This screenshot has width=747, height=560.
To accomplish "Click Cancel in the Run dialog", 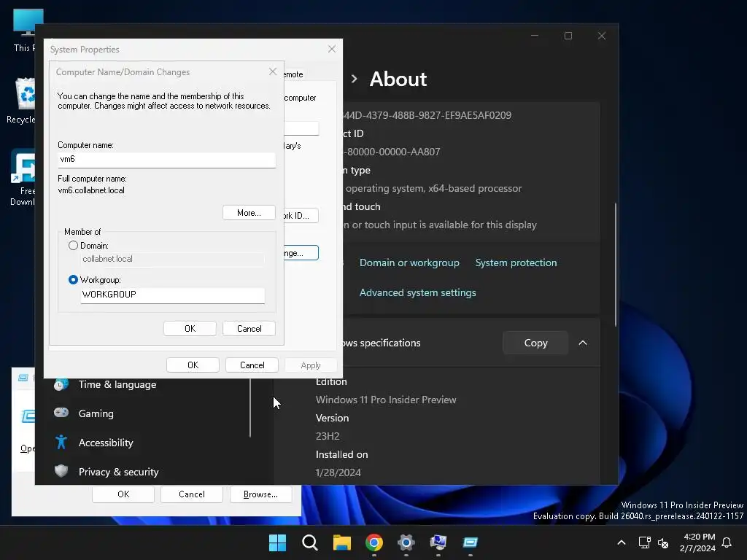I will (192, 494).
